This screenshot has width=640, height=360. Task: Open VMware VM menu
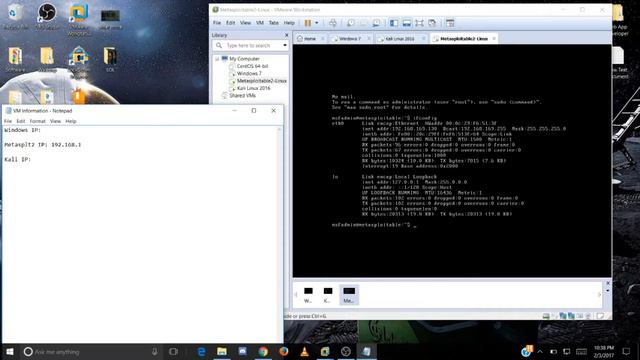pyautogui.click(x=260, y=23)
